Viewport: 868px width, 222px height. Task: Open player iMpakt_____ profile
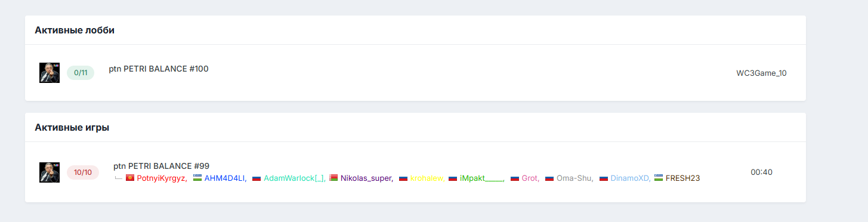482,178
